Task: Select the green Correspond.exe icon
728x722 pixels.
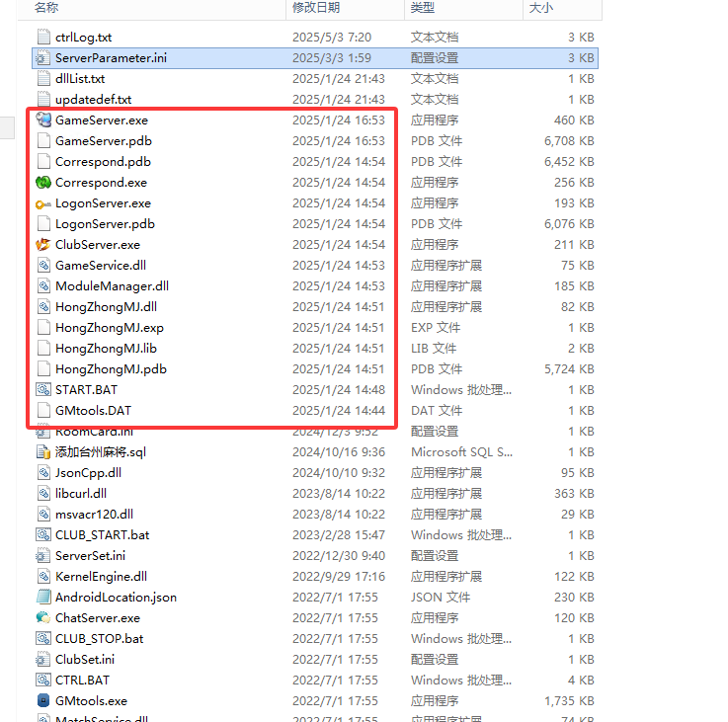Action: (42, 182)
